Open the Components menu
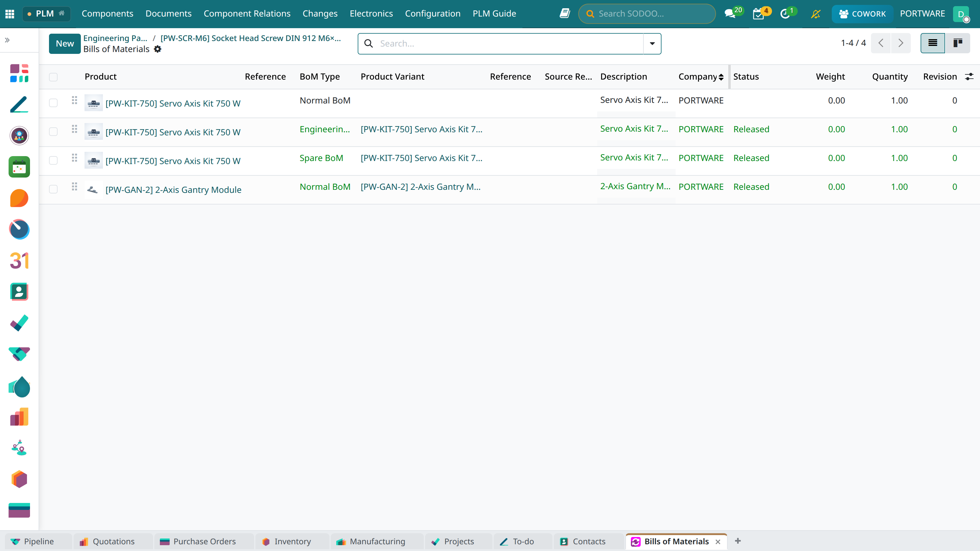Image resolution: width=980 pixels, height=551 pixels. click(107, 14)
